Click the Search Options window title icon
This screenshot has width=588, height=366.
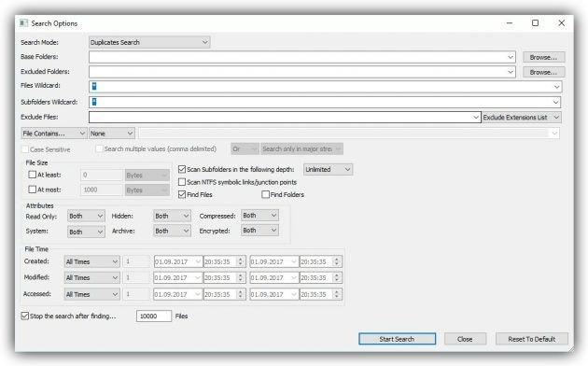point(23,23)
